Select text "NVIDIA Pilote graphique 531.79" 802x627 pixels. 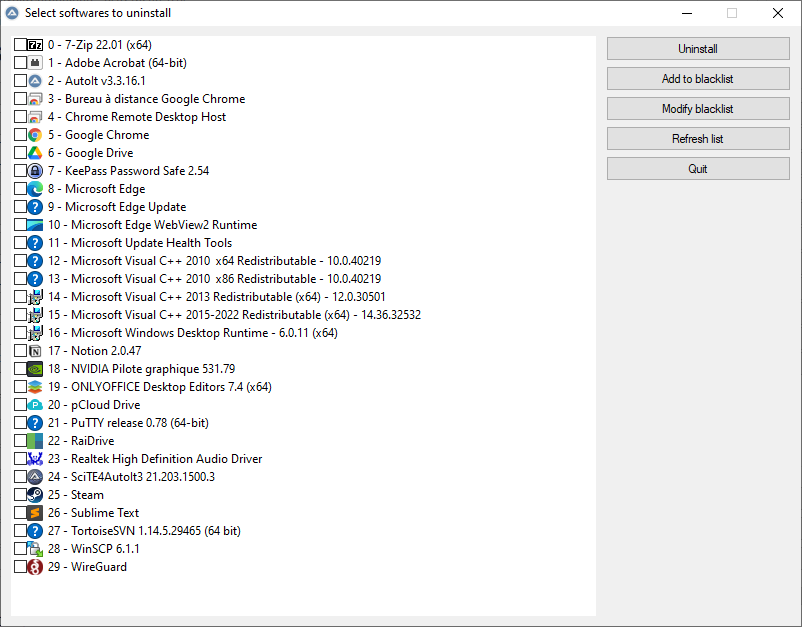pos(153,369)
